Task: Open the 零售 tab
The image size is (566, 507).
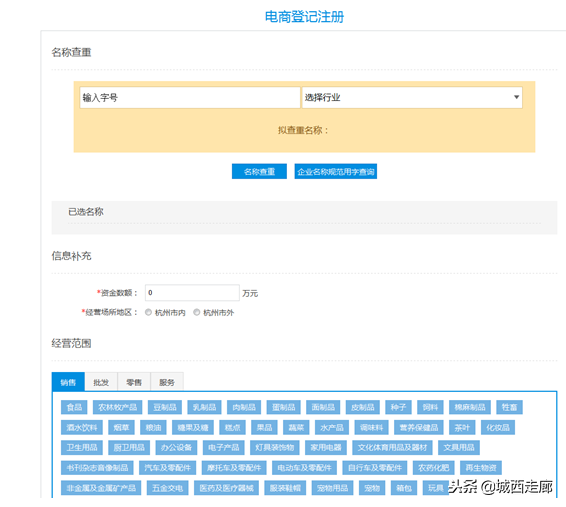Action: [x=134, y=382]
